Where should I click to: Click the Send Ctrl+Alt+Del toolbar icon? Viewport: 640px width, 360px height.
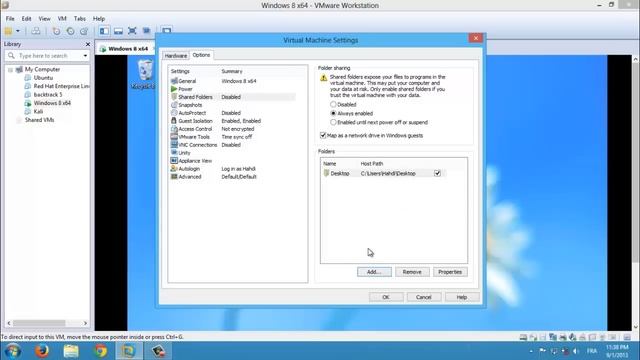point(36,31)
